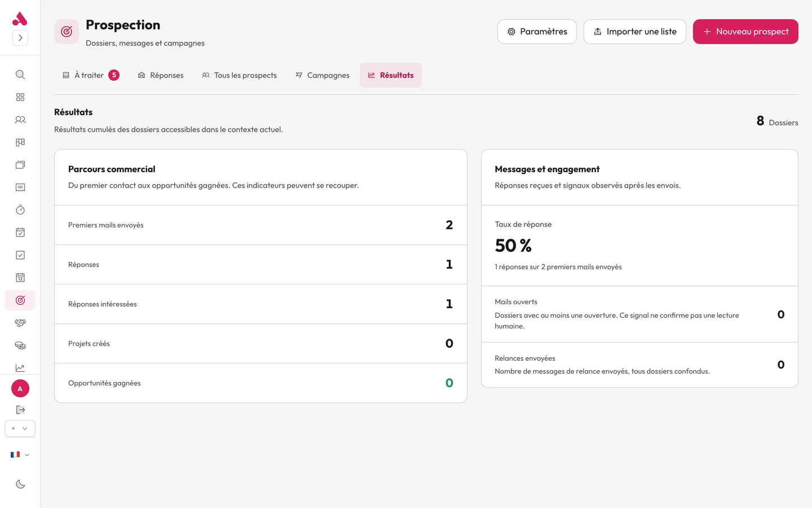812x508 pixels.
Task: Open the timer stopwatch icon in sidebar
Action: coord(20,210)
